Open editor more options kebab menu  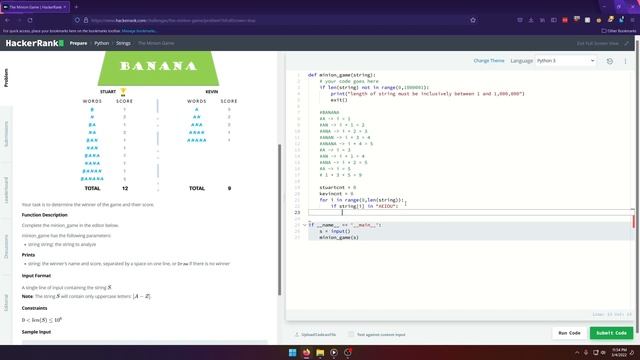point(625,61)
